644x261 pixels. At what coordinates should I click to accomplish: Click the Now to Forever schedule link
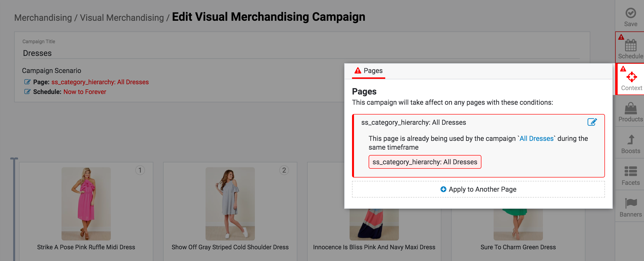coord(85,92)
